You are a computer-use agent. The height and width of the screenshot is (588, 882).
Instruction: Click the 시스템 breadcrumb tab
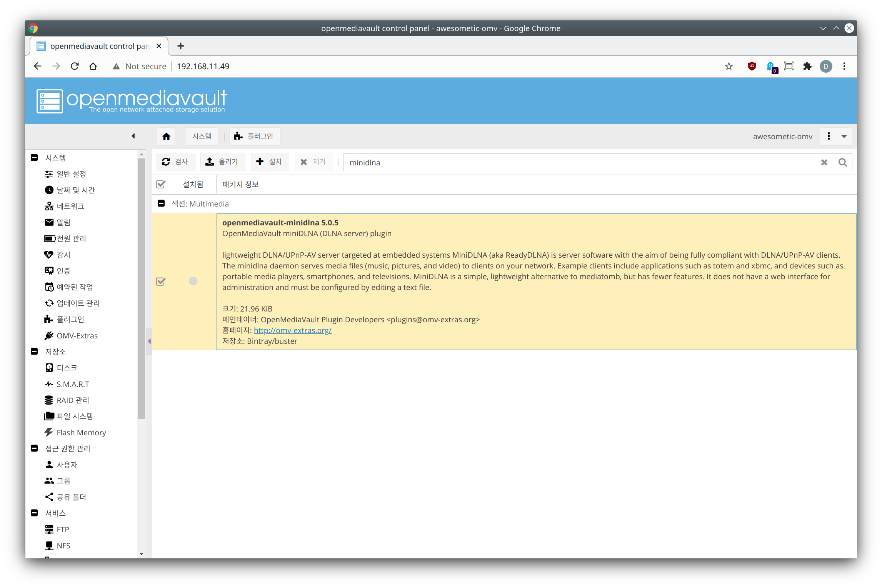(x=202, y=137)
